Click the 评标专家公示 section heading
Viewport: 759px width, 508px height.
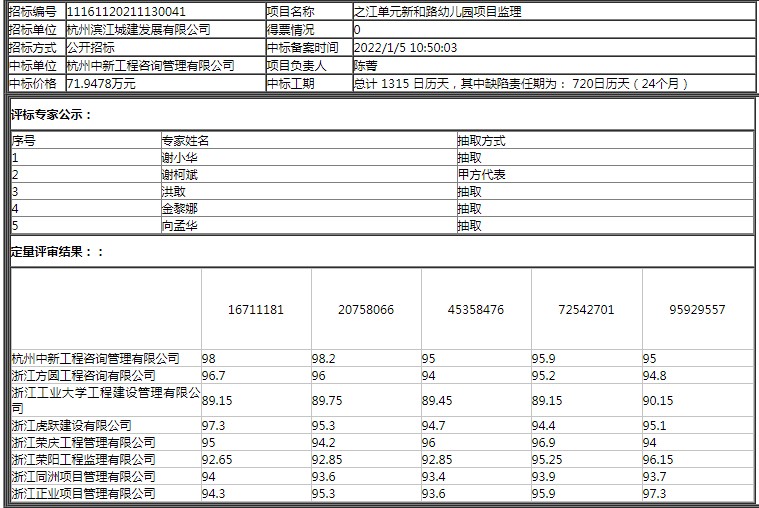51,114
